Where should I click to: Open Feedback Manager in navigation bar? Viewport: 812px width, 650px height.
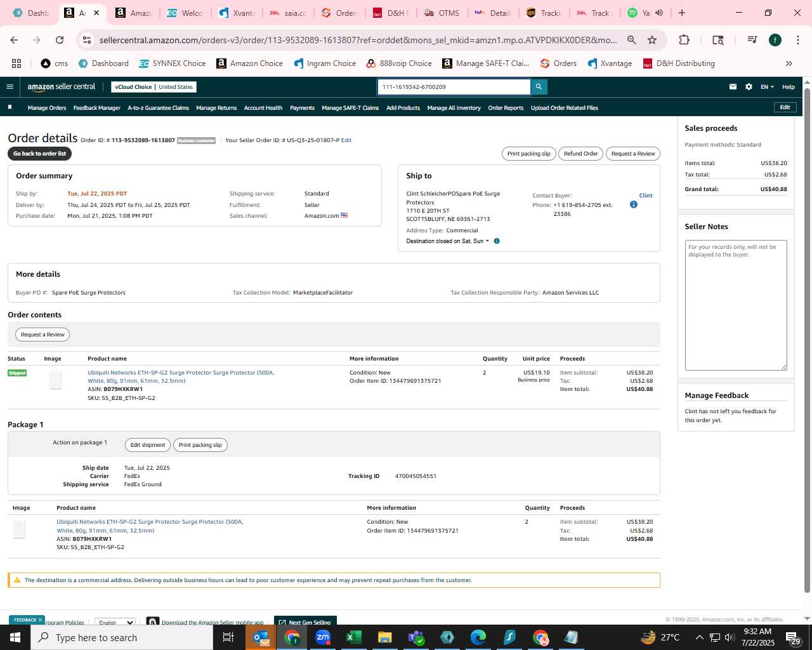(x=97, y=108)
